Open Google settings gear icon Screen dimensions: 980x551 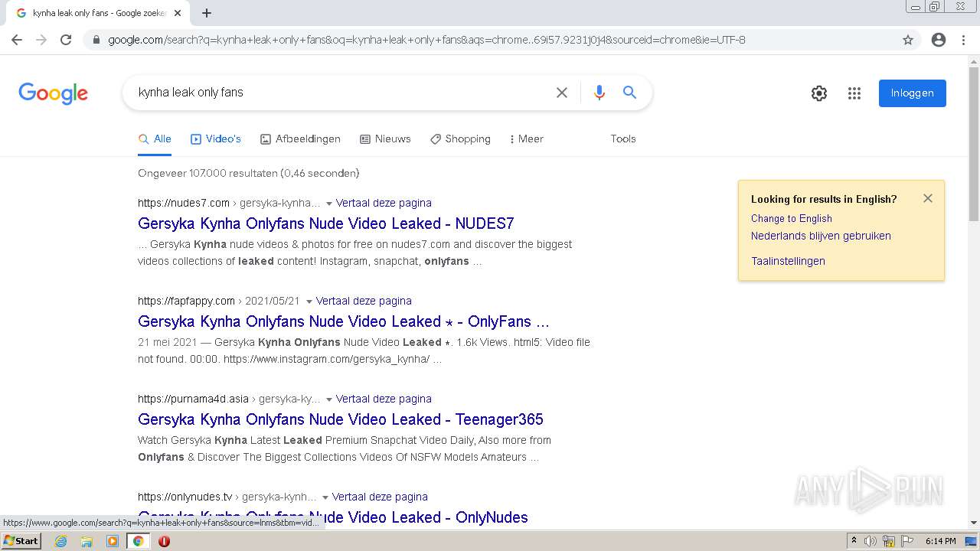tap(819, 93)
